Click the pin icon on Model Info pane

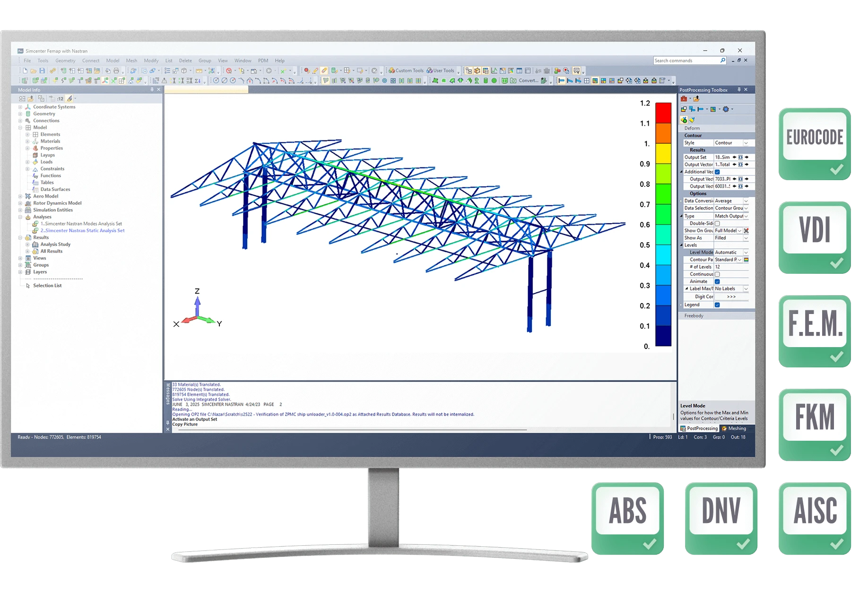(152, 89)
